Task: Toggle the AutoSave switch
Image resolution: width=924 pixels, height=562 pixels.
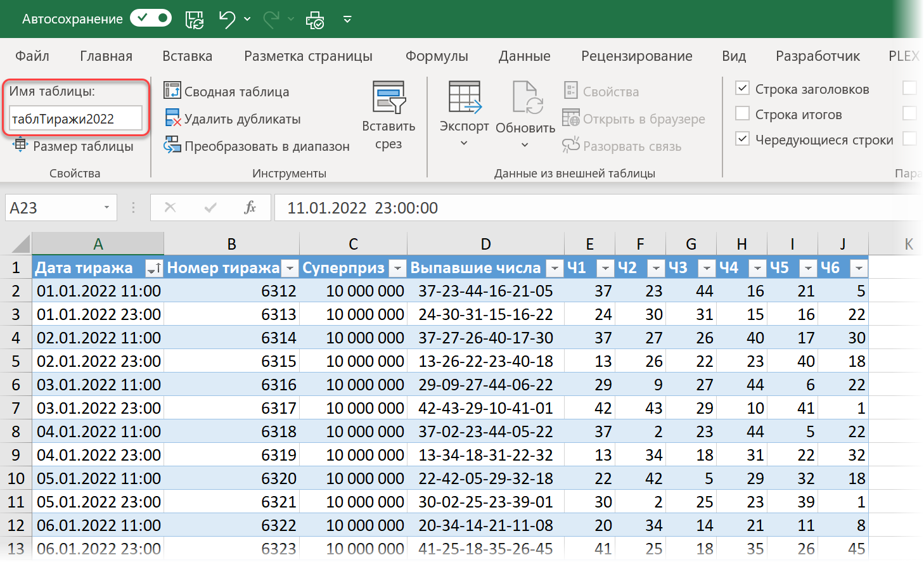Action: pos(151,18)
